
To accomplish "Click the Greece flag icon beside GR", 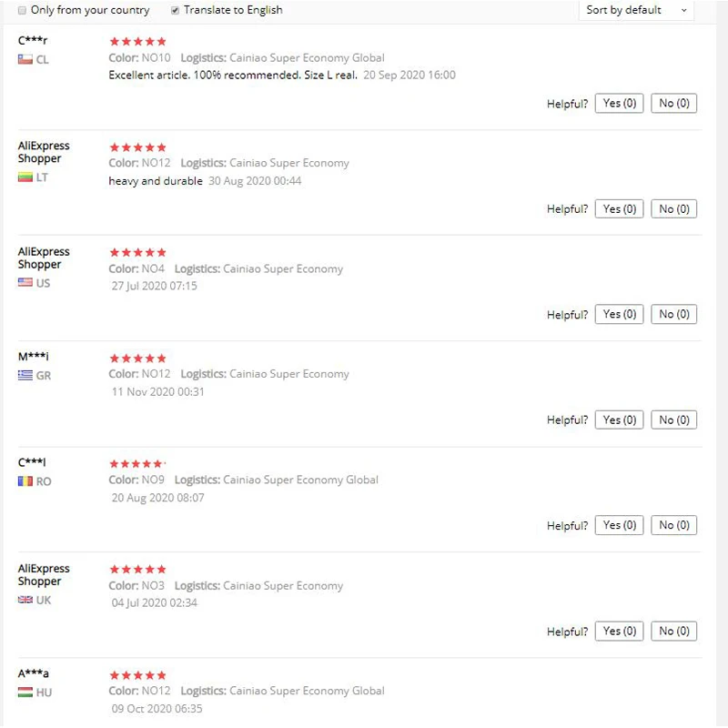I will [x=25, y=375].
